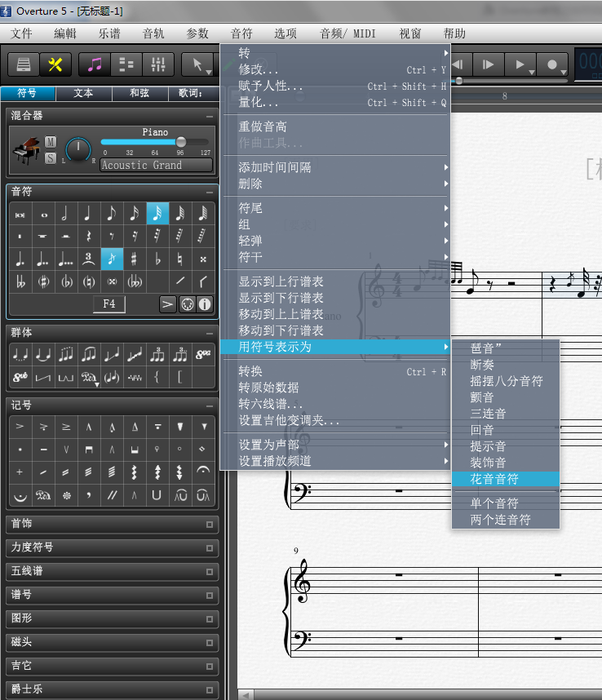This screenshot has height=700, width=602.
Task: Open the Acoustic Grand instrument dropdown
Action: pos(156,165)
